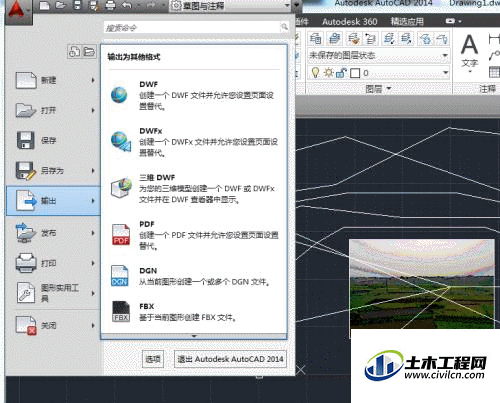The image size is (500, 403).
Task: Click the Save disk icon in quick access toolbar
Action: click(77, 5)
